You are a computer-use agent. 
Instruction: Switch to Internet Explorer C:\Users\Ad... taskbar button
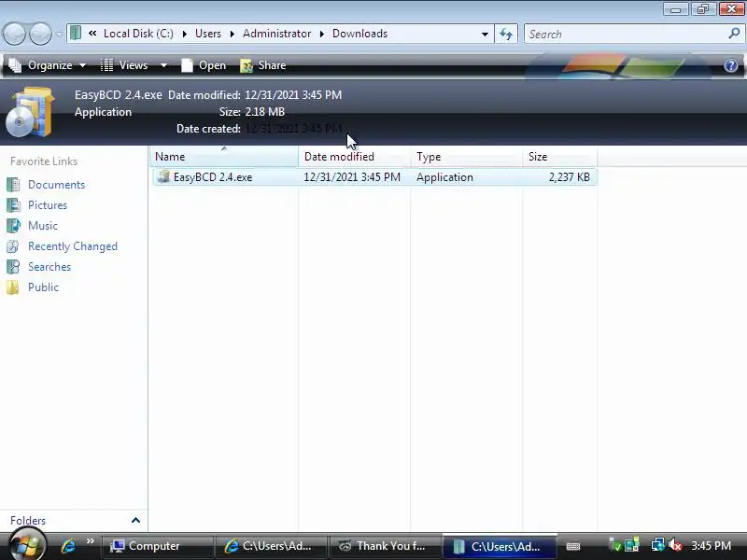click(271, 546)
